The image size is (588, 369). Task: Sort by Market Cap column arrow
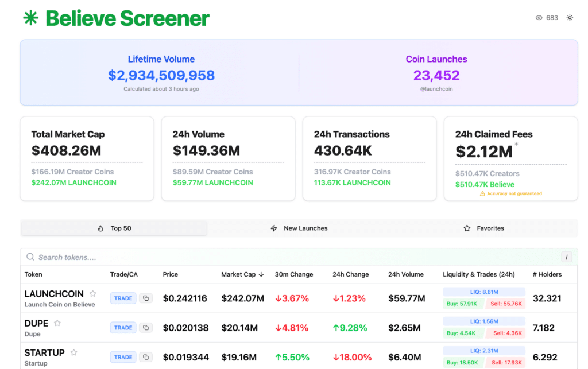pos(261,274)
